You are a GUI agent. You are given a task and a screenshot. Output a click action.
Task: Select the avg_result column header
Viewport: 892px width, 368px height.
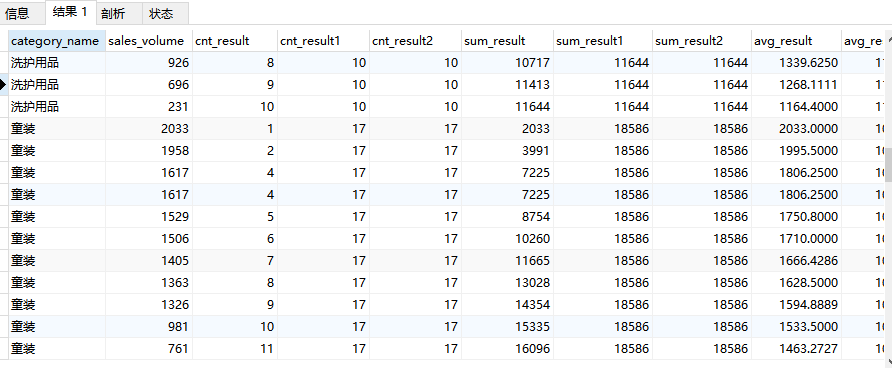coord(796,41)
